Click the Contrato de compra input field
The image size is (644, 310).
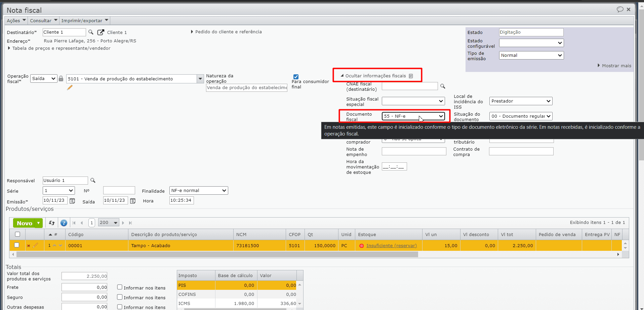(521, 151)
